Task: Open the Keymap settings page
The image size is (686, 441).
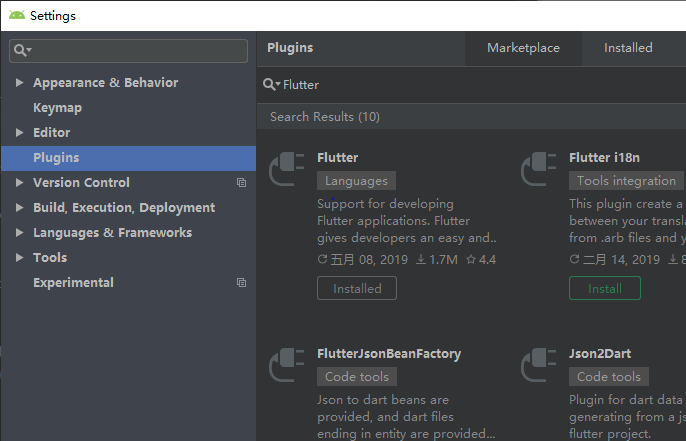Action: pos(57,108)
